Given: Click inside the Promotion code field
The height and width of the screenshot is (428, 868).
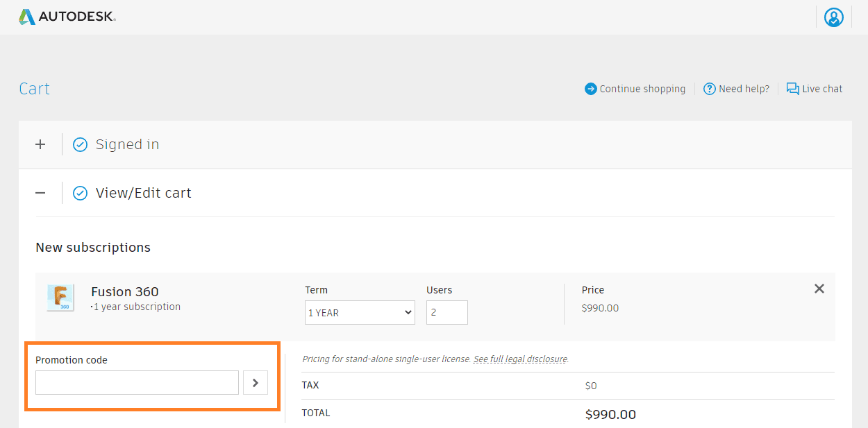Looking at the screenshot, I should (x=136, y=382).
